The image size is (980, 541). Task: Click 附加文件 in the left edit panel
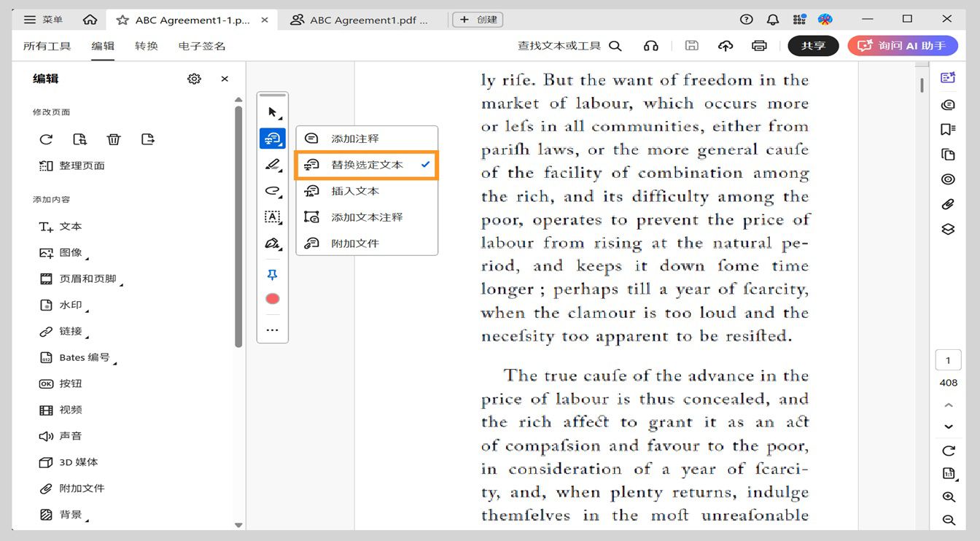coord(71,489)
